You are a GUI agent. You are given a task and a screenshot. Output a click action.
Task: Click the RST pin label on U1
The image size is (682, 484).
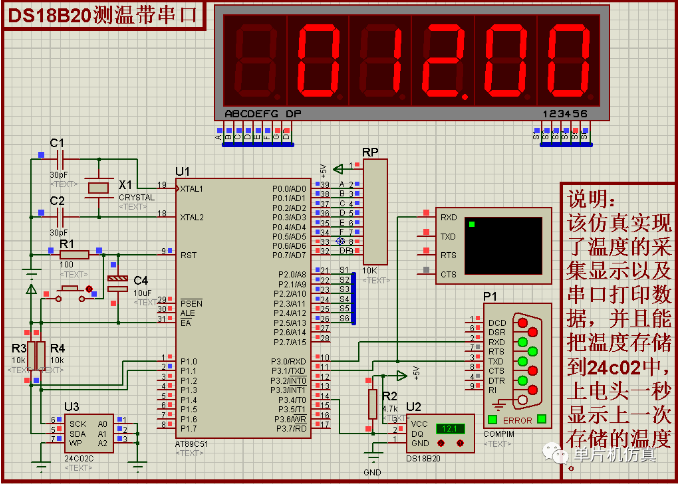coord(188,255)
